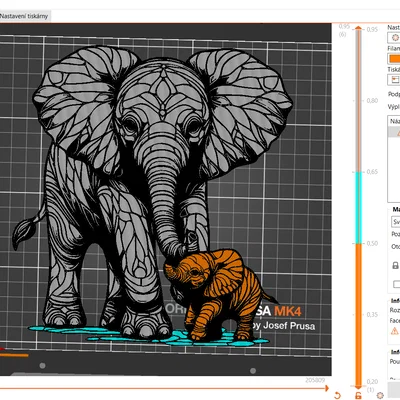Toggle the gray padlock in the manipulation panel
This screenshot has width=400, height=400.
395,266
